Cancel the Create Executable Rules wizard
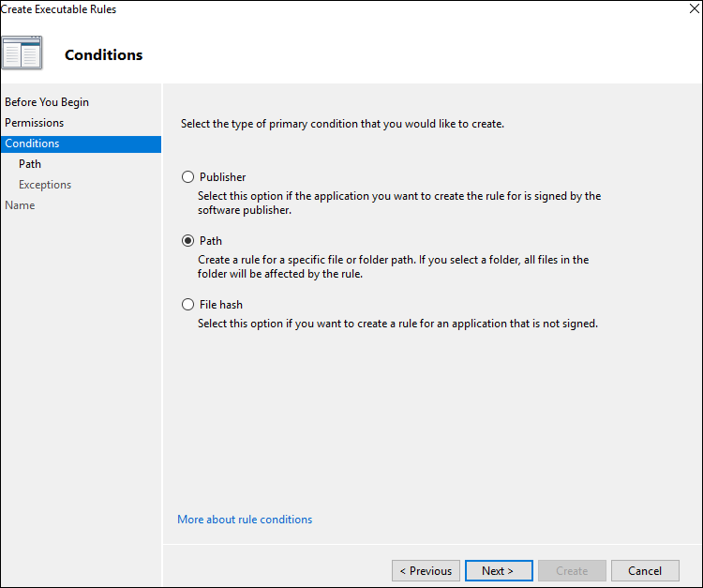Viewport: 703px width, 588px height. 645,570
